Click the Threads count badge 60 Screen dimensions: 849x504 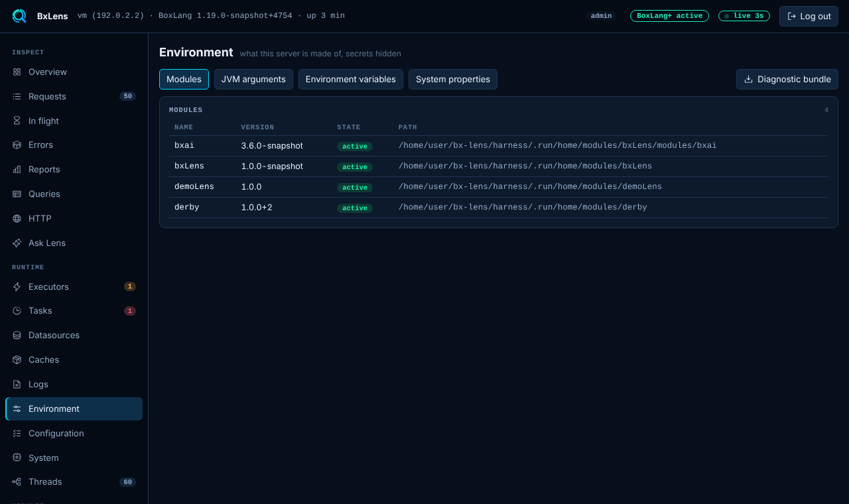pyautogui.click(x=127, y=482)
